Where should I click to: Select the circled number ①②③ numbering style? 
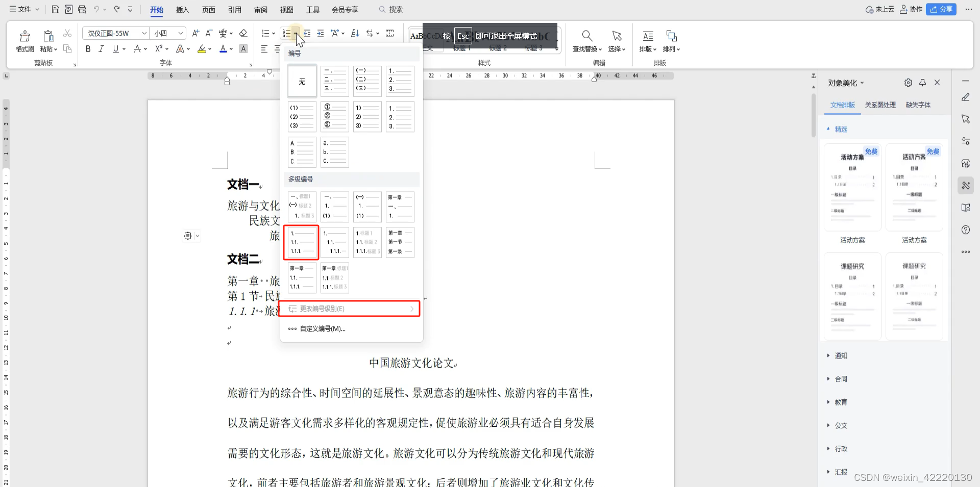tap(335, 117)
